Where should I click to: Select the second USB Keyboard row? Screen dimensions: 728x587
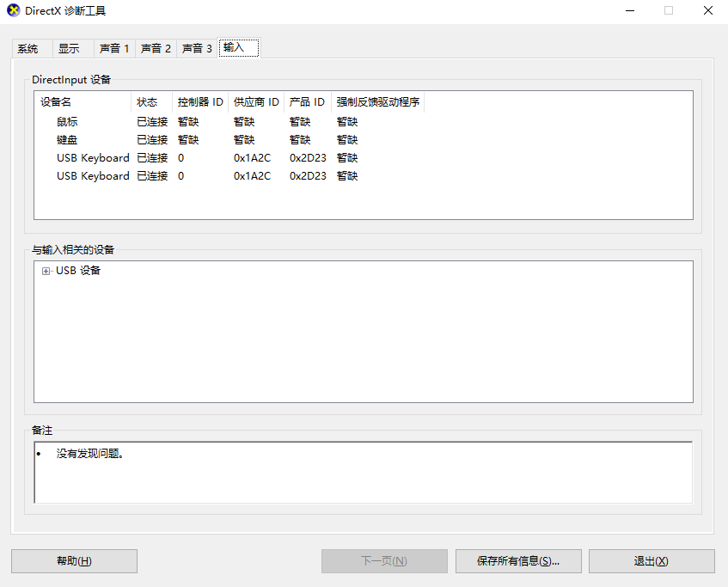pyautogui.click(x=93, y=176)
